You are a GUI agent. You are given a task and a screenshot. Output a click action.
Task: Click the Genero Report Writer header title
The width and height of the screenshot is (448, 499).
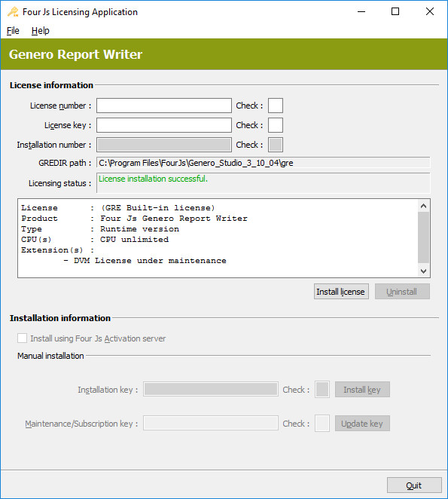[x=76, y=54]
